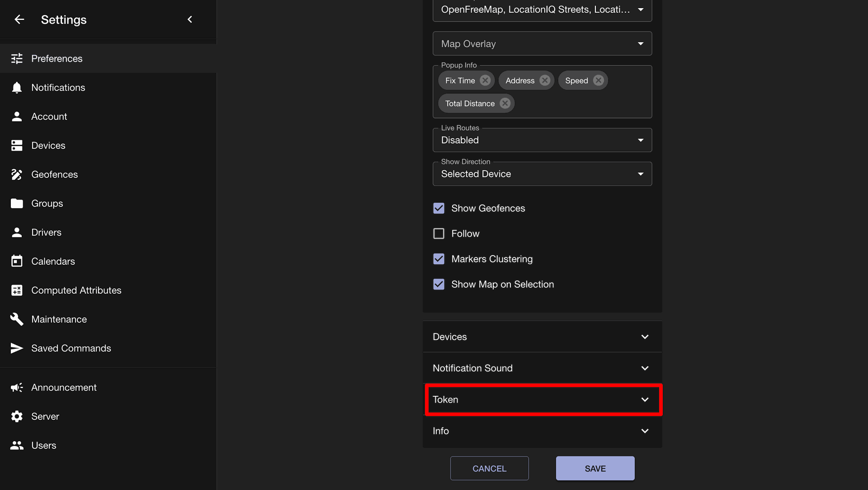This screenshot has height=490, width=868.
Task: Uncheck Show Map on Selection
Action: [439, 284]
